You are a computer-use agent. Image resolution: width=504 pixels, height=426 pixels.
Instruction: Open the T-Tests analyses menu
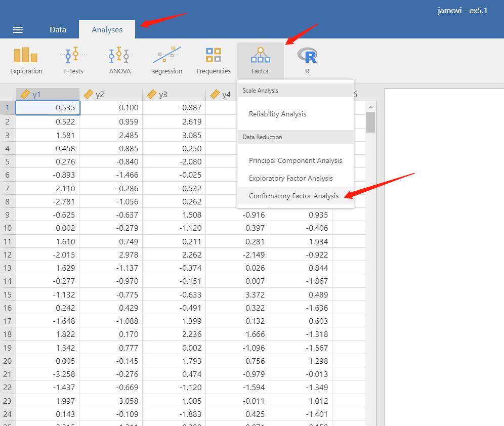pyautogui.click(x=73, y=60)
